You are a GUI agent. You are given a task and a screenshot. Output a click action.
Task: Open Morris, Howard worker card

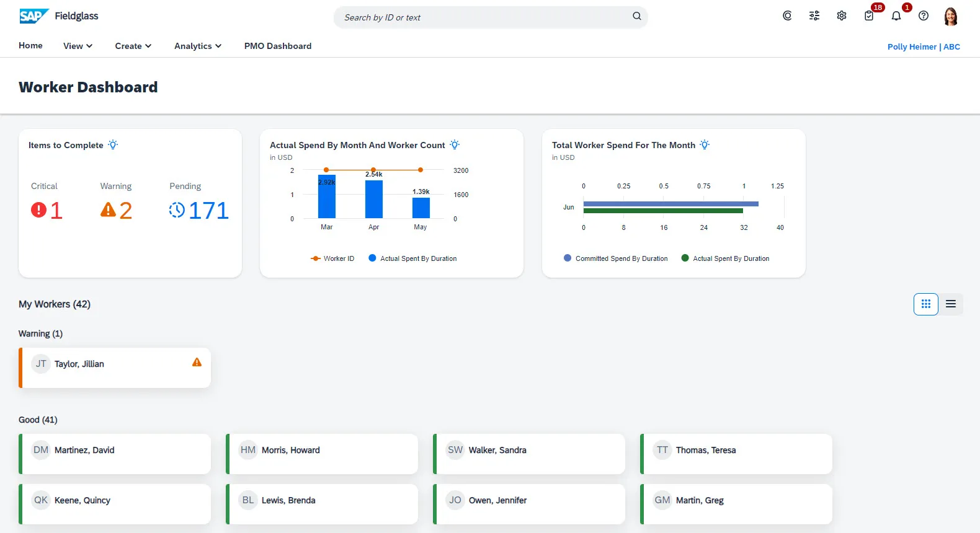click(322, 454)
